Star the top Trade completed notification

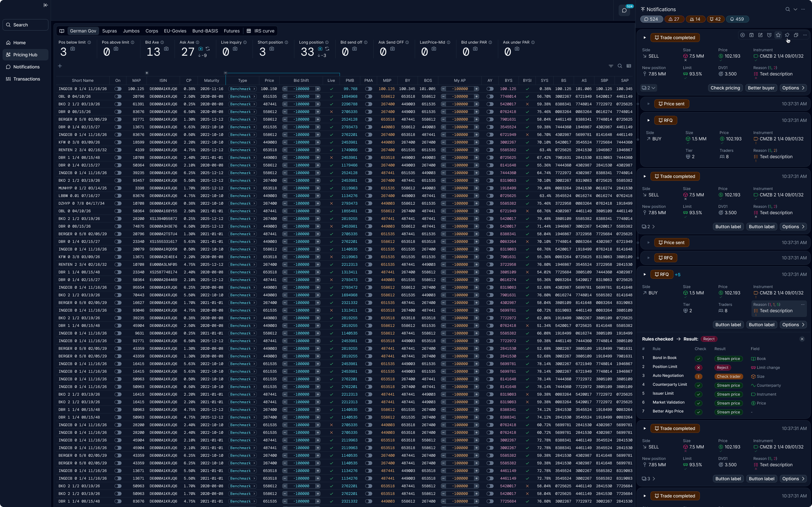click(x=778, y=35)
